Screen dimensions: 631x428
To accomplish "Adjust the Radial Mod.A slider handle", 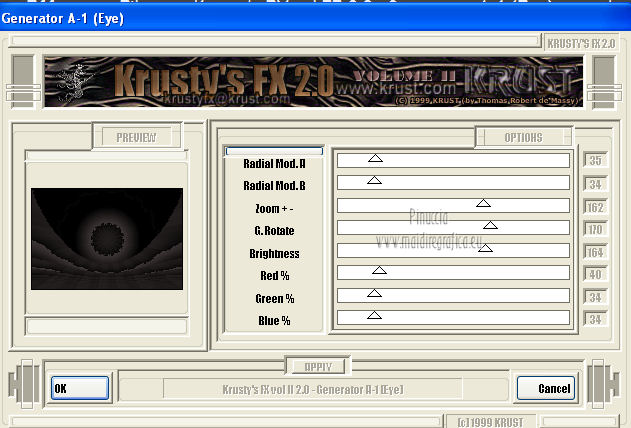I will pyautogui.click(x=375, y=158).
